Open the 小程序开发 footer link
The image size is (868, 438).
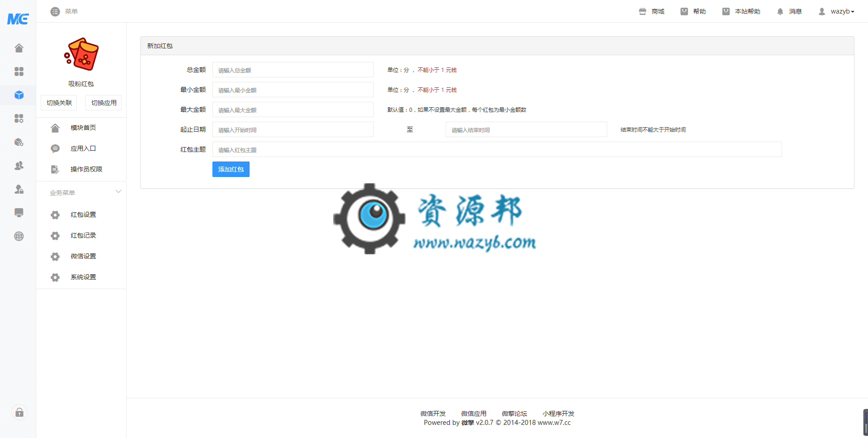(x=558, y=414)
